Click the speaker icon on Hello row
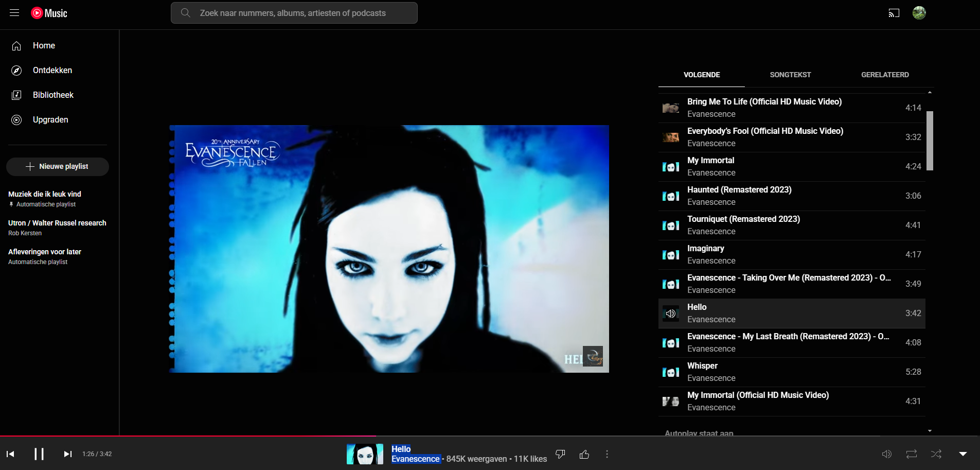This screenshot has width=980, height=470. point(671,314)
